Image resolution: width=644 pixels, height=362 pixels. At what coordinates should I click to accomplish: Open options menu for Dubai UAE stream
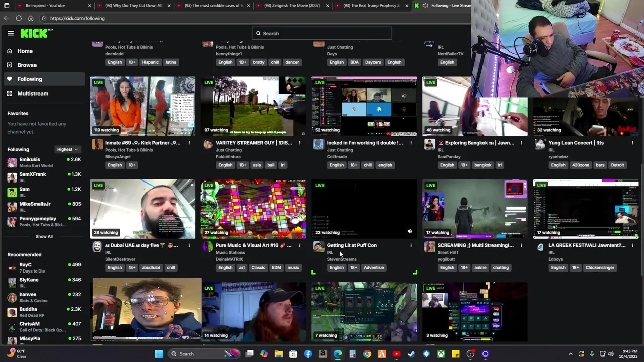[x=189, y=245]
